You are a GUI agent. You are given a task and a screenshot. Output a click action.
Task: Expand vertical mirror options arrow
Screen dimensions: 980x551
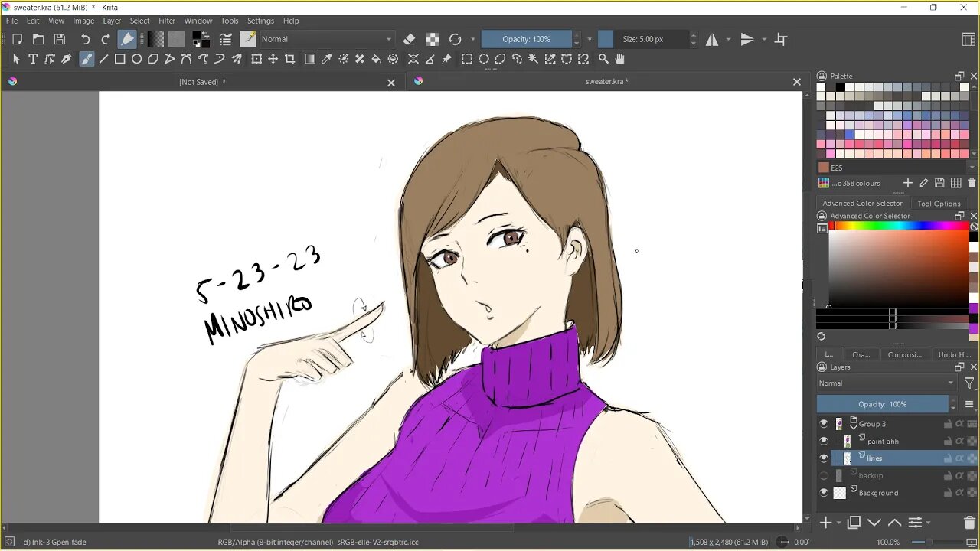click(x=763, y=39)
